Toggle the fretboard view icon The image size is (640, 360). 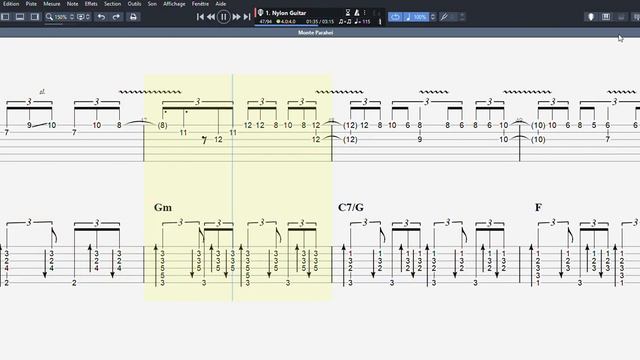(x=606, y=17)
